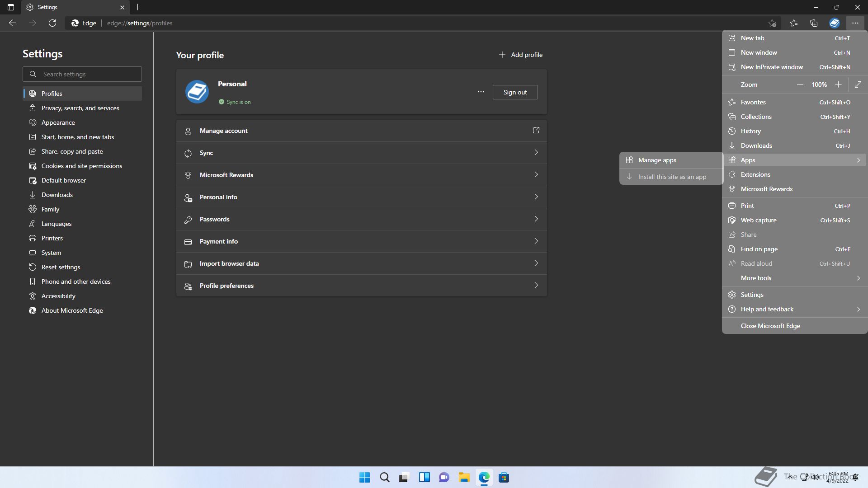Choose Manage apps from submenu

click(671, 160)
